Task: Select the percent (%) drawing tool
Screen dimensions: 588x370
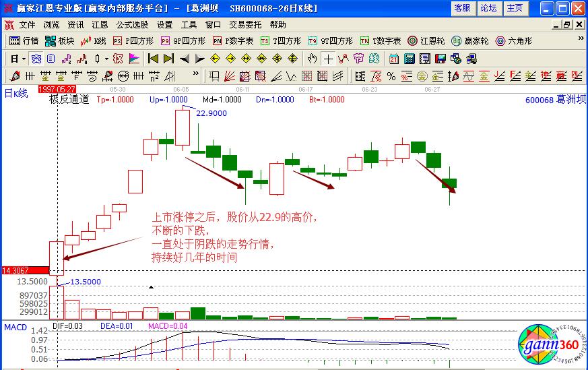Action: [391, 75]
